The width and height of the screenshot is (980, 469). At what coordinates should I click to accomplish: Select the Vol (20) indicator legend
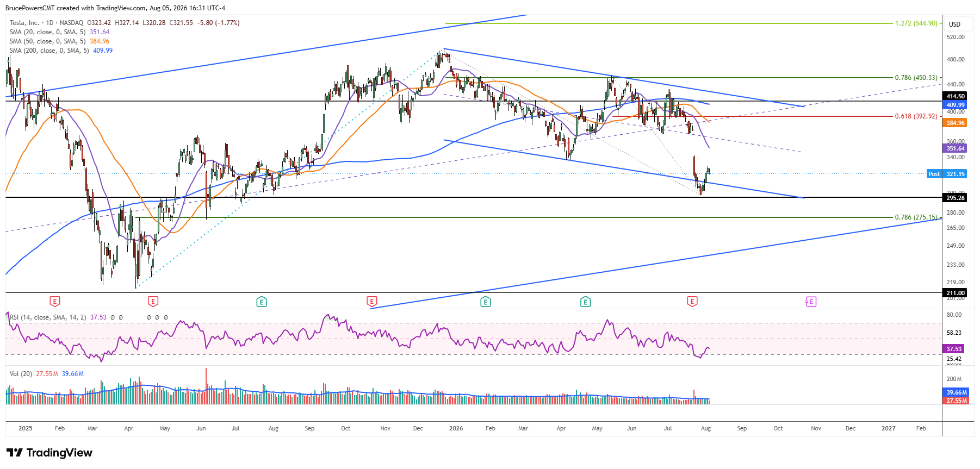(x=47, y=374)
